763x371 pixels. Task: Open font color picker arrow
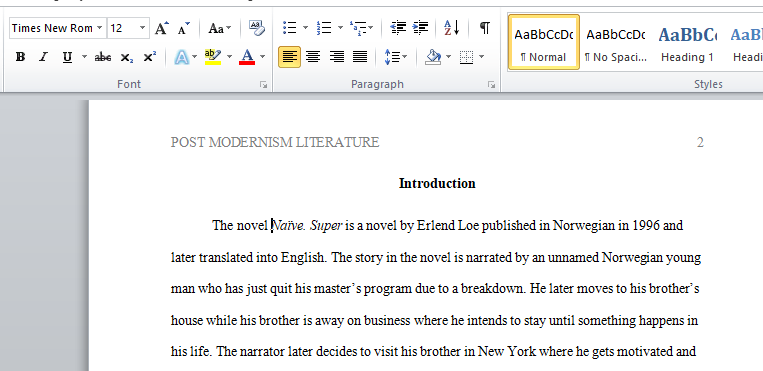pos(262,57)
